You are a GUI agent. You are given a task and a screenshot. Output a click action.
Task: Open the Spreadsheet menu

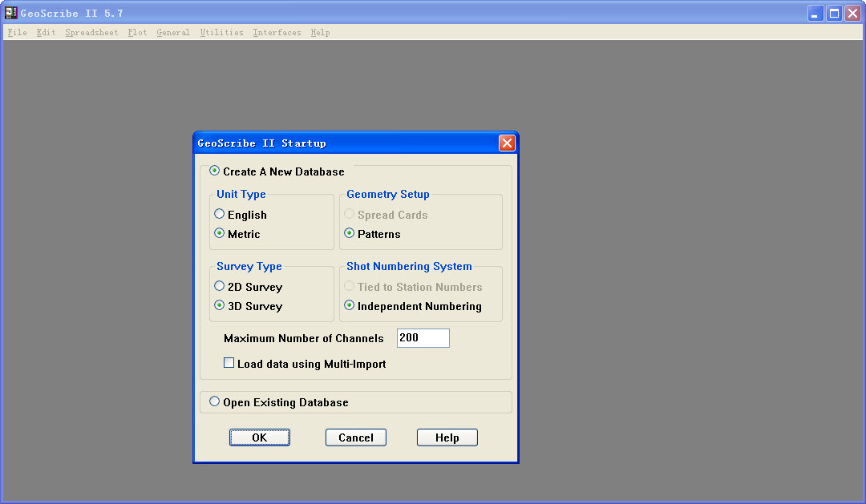coord(91,33)
